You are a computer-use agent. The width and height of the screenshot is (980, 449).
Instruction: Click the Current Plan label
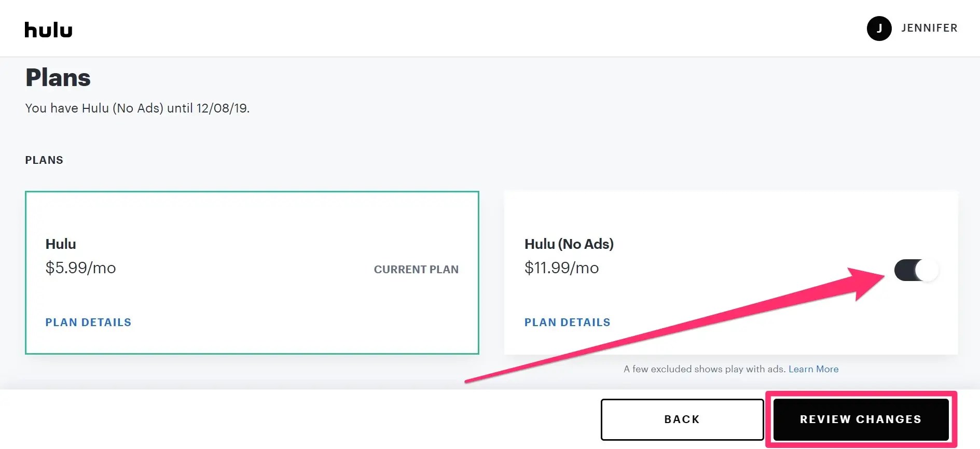pos(416,270)
